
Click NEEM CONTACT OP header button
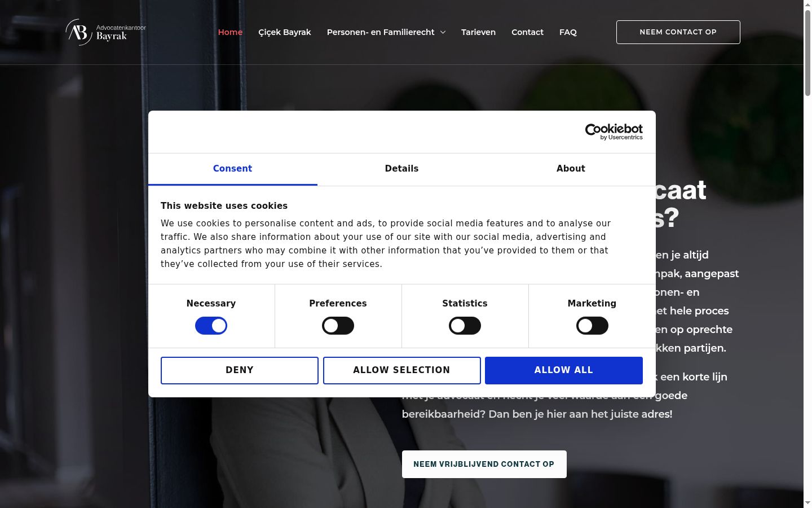(x=678, y=32)
